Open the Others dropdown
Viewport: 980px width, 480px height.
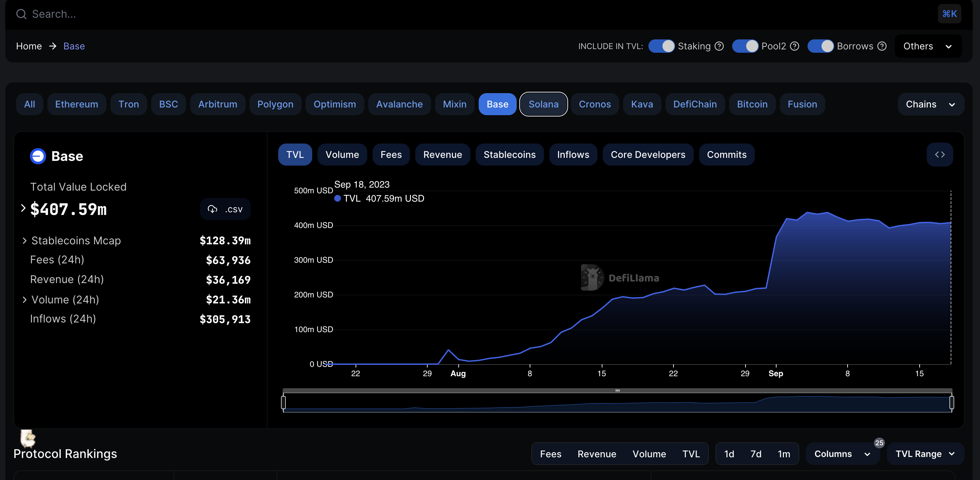click(x=928, y=46)
